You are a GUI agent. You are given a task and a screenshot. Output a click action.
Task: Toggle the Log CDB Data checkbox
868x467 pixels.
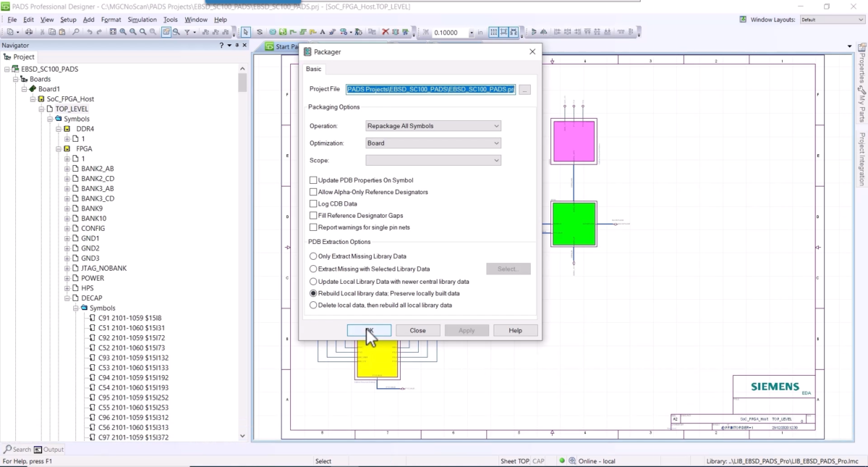313,203
